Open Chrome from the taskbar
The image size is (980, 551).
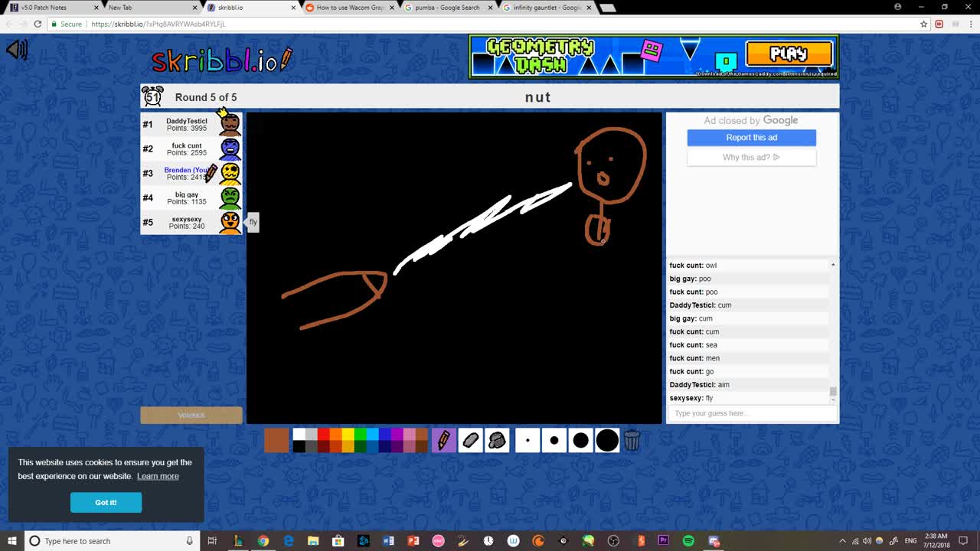263,541
